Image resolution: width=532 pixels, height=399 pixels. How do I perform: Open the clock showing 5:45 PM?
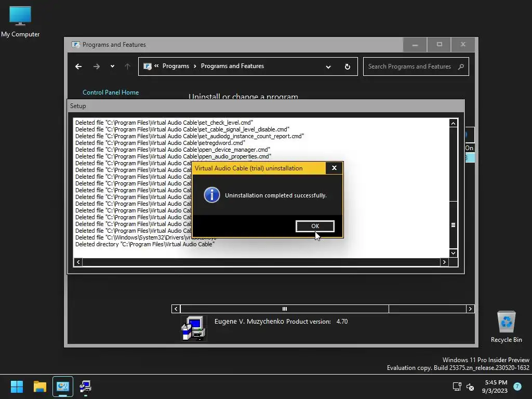(x=495, y=387)
